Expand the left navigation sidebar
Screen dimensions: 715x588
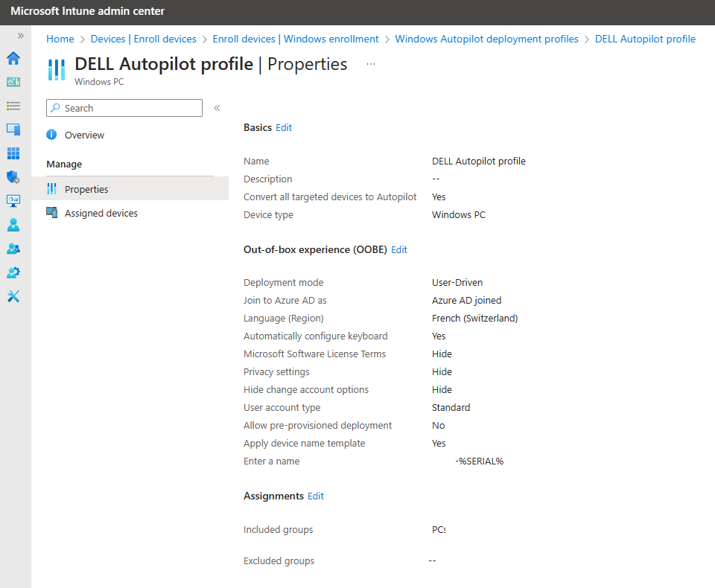tap(21, 36)
